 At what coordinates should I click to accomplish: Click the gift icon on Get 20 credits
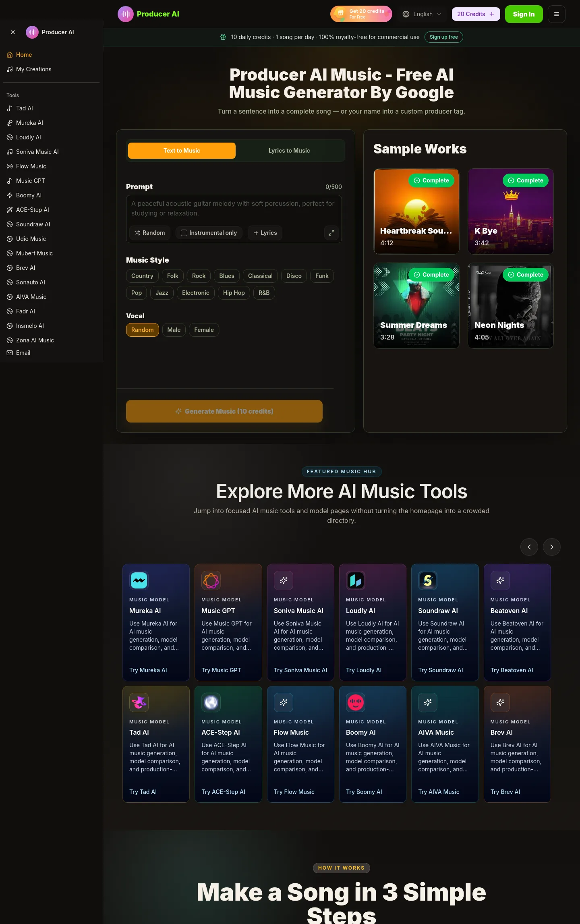[x=341, y=13]
